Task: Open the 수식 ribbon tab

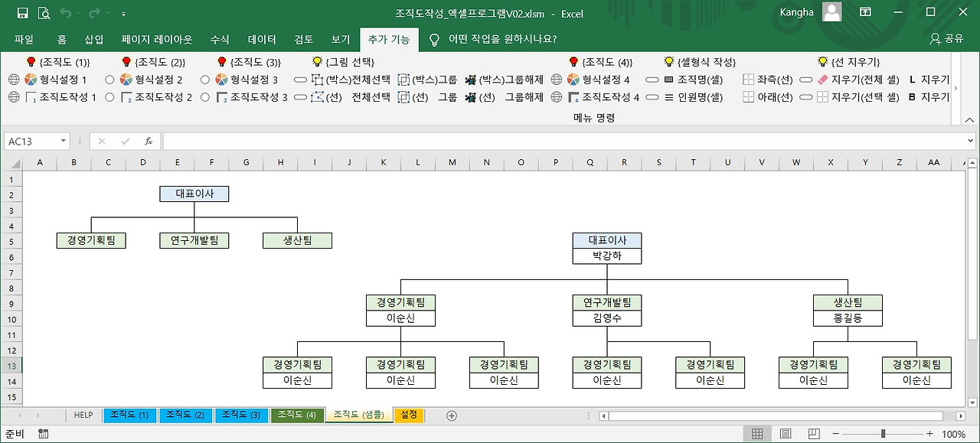Action: pos(220,39)
